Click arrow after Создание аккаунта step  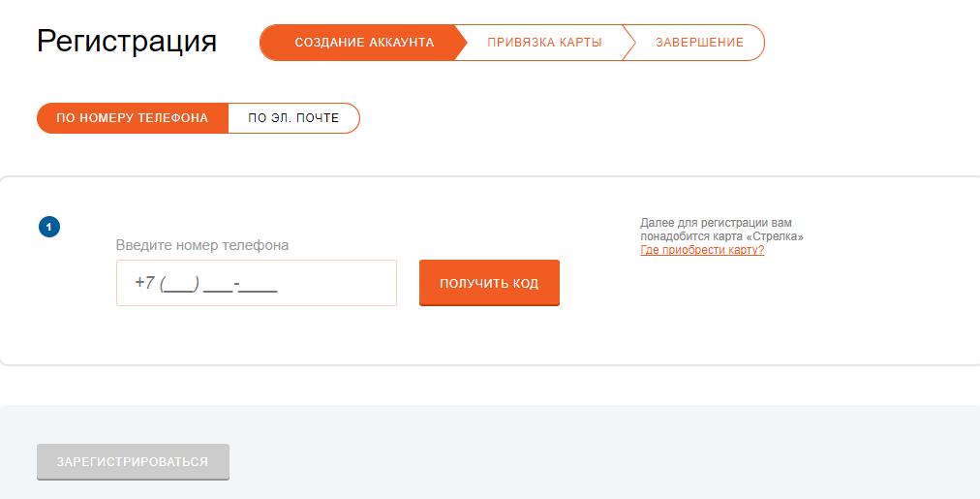(x=461, y=43)
